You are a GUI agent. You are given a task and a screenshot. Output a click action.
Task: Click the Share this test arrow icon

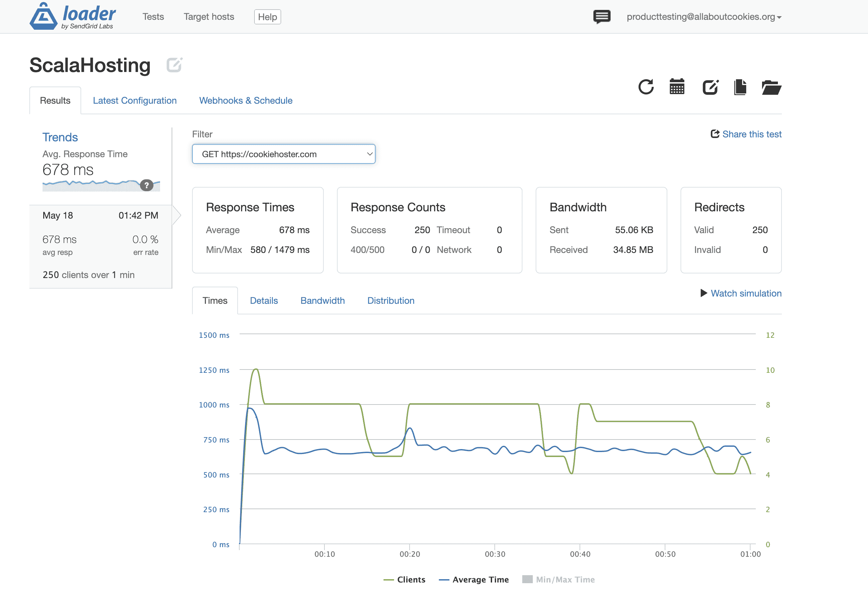point(715,134)
